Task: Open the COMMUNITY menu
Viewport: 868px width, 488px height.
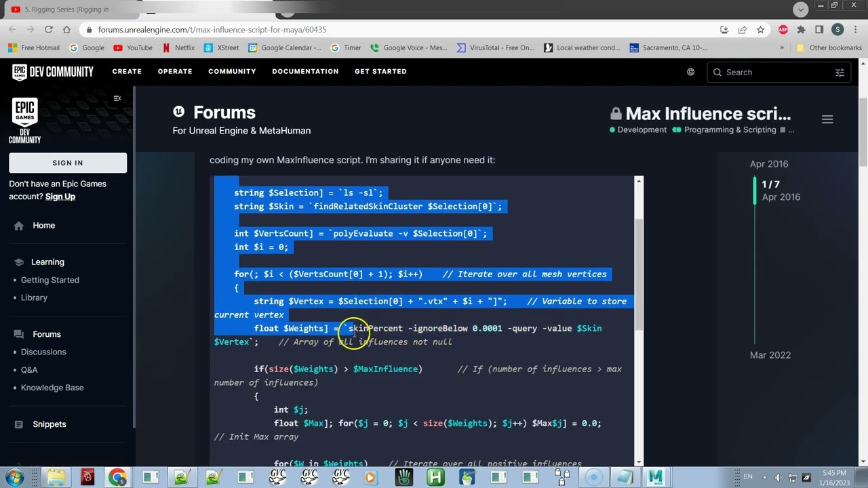Action: point(232,71)
